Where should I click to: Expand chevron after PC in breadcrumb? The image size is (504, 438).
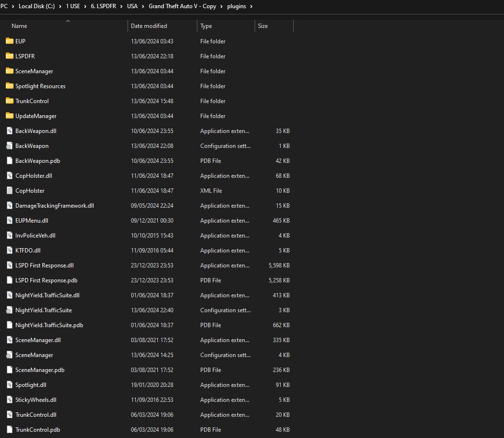(13, 6)
